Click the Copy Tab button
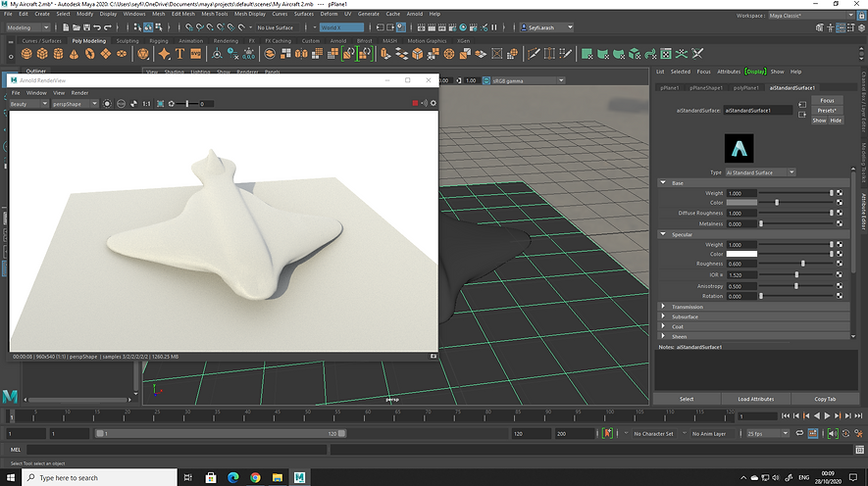This screenshot has height=486, width=868. [x=825, y=399]
